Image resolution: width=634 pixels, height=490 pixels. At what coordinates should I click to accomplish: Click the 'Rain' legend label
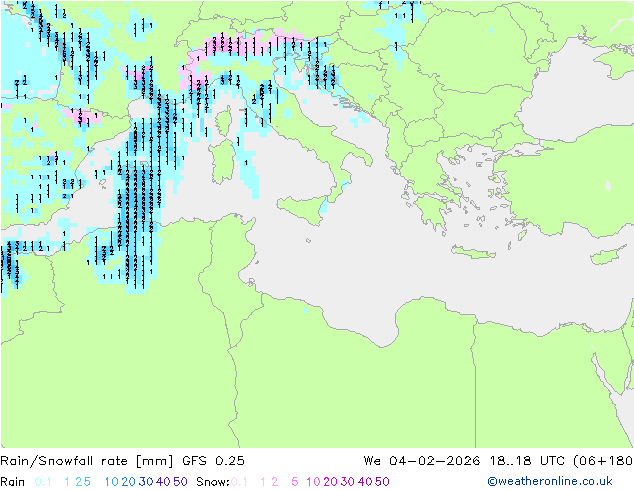click(x=13, y=482)
